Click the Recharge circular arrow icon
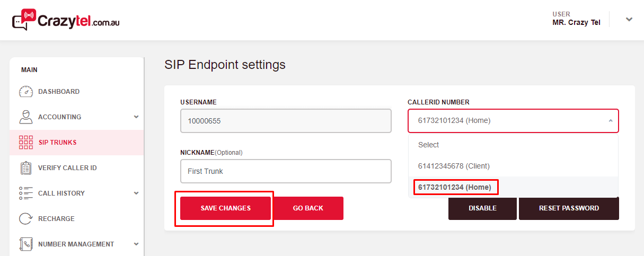 (x=26, y=219)
